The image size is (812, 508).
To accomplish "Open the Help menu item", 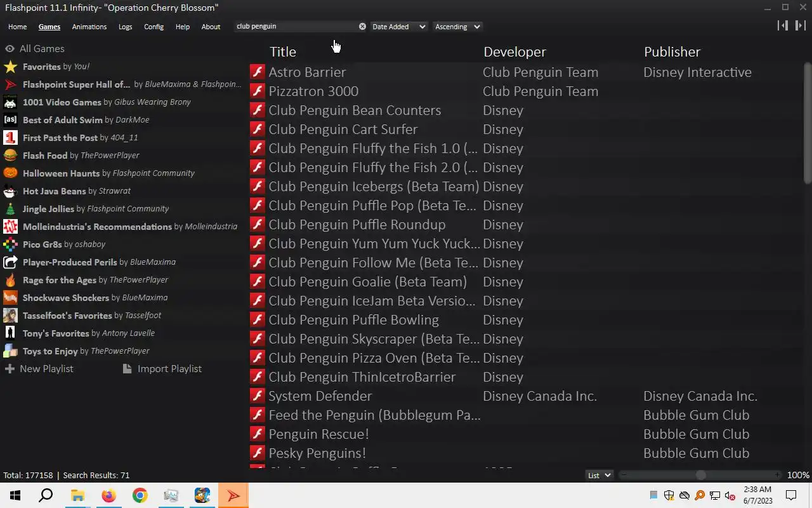I will click(x=183, y=27).
